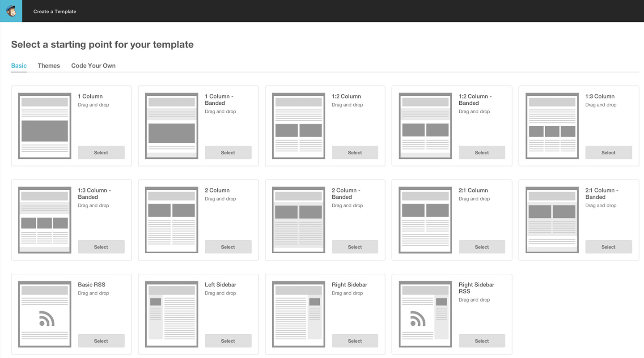The image size is (644, 358).
Task: Click the 1:3 Column layout preview icon
Action: click(552, 126)
